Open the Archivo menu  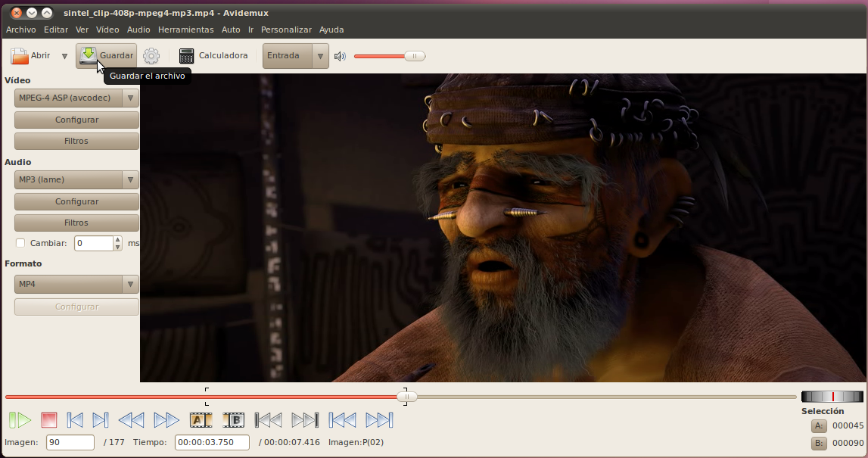point(21,30)
